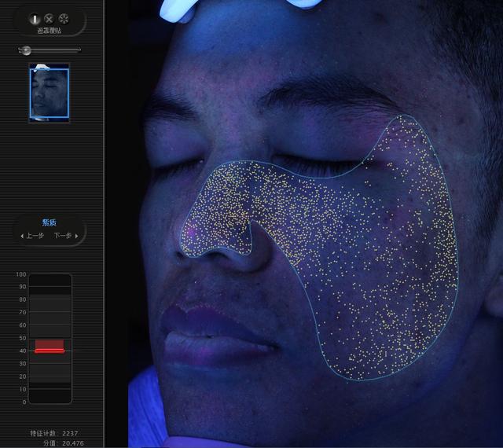Click the red score marker on the gauge

click(50, 351)
